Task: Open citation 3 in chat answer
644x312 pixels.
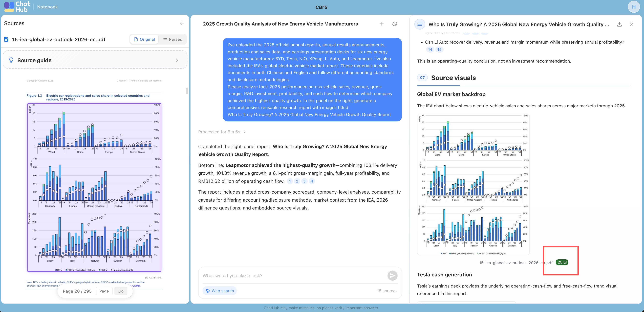Action: (304, 181)
